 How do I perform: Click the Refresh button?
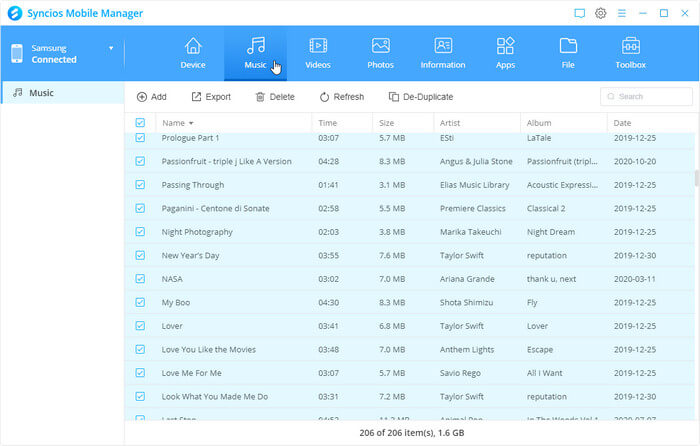point(342,97)
